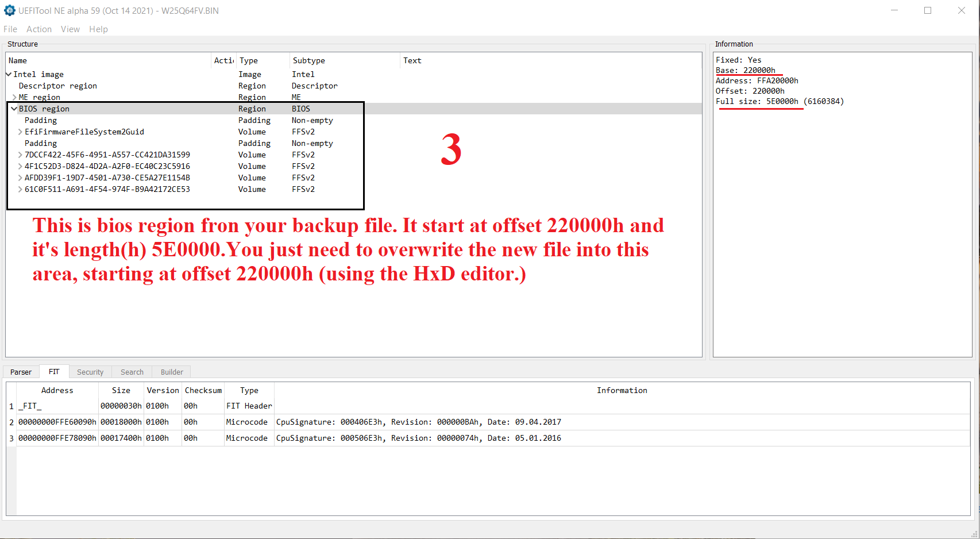Viewport: 980px width, 539px height.
Task: Select microcode entry at address 00000000FFE78090h
Action: pos(57,438)
